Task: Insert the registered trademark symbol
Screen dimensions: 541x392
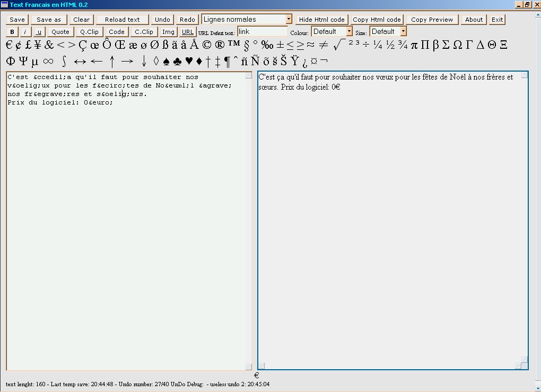Action: 220,45
